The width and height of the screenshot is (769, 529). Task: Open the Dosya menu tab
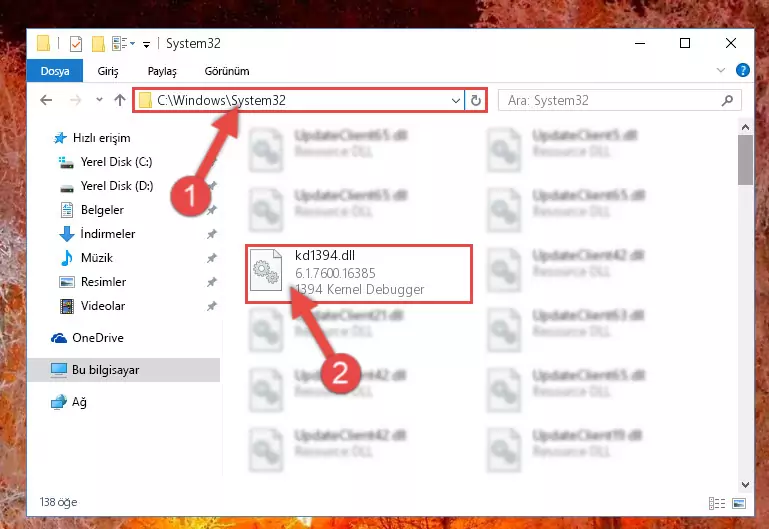point(54,71)
